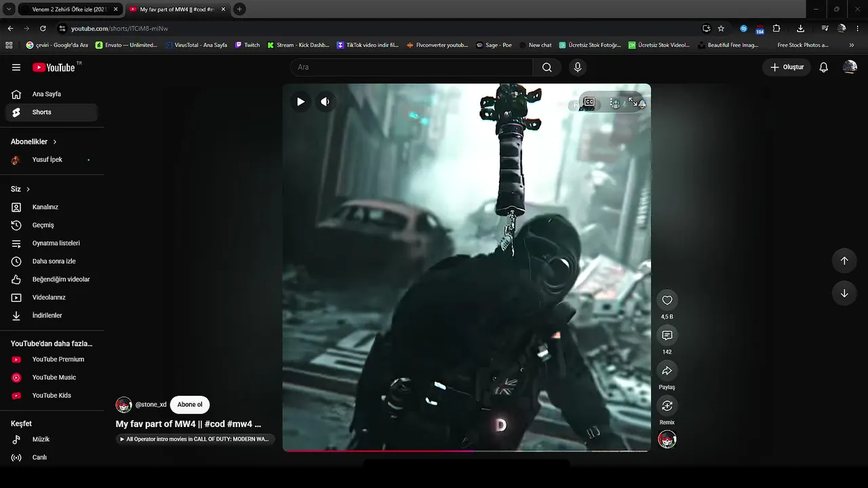Open YouTube Music link
The height and width of the screenshot is (488, 868).
[52, 378]
